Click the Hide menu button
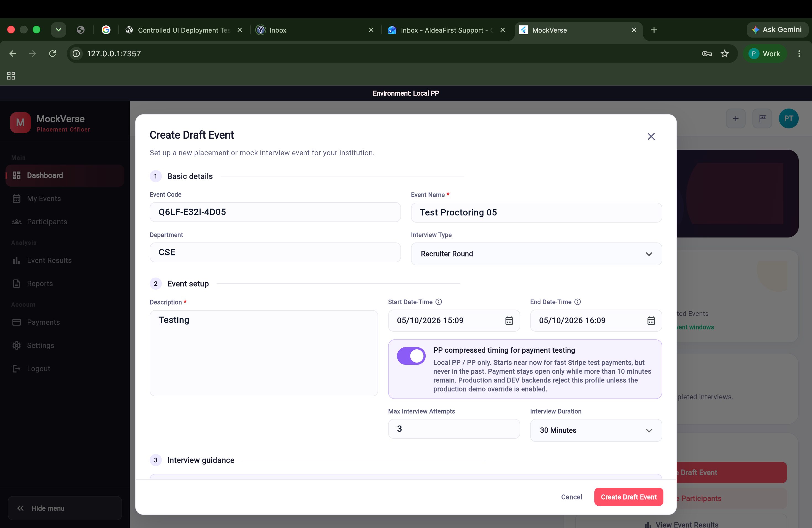812x528 pixels. [x=65, y=508]
